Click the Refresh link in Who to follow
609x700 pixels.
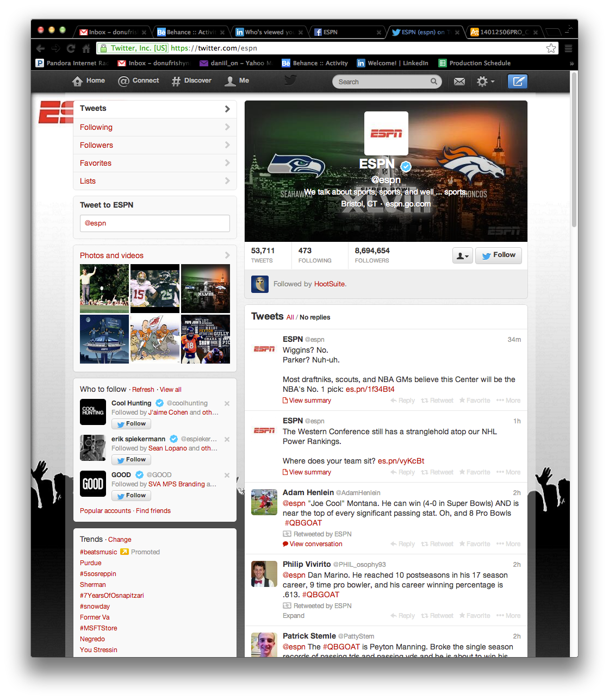[143, 390]
